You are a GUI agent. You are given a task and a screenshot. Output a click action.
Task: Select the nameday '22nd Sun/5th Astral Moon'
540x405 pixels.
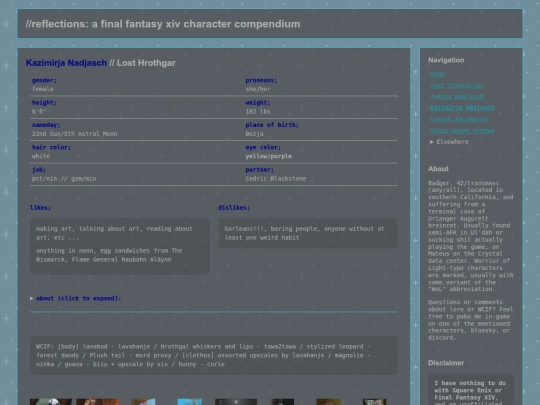[x=74, y=134]
